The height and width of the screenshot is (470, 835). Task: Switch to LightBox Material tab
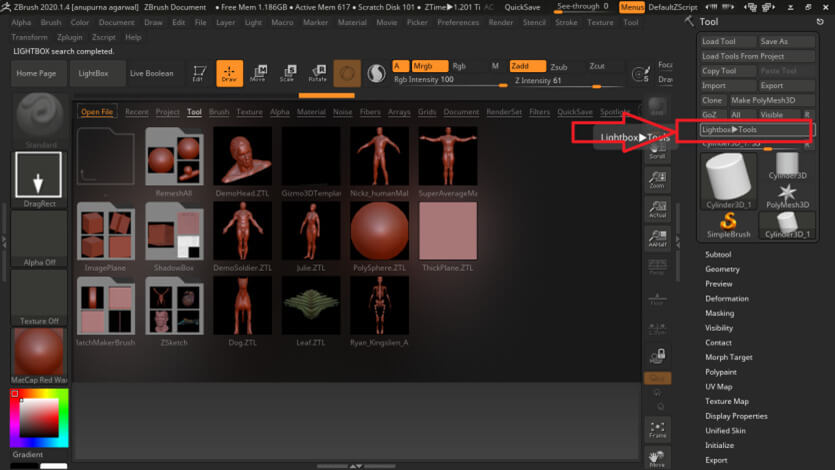coord(311,112)
